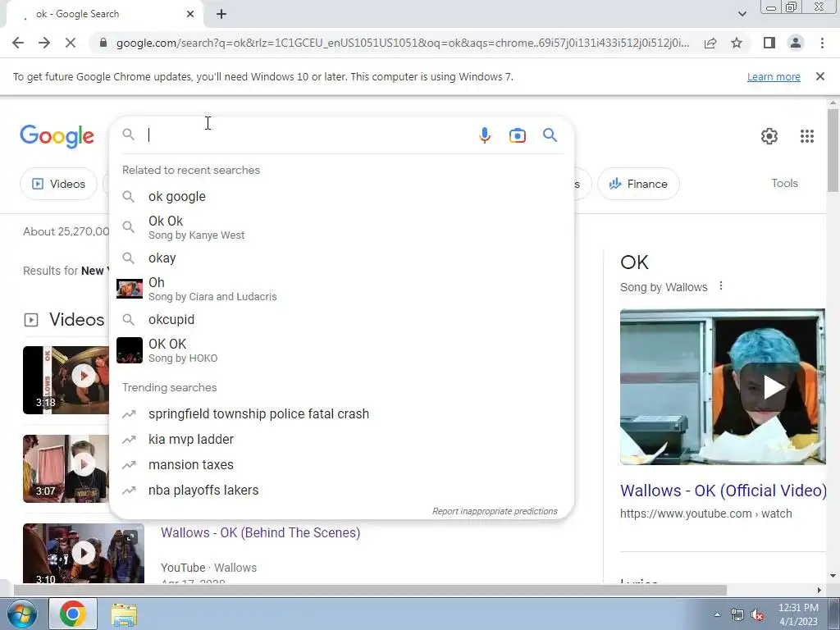Click scroll right arrow on horizontal scrollbar
The image size is (840, 630).
[819, 590]
